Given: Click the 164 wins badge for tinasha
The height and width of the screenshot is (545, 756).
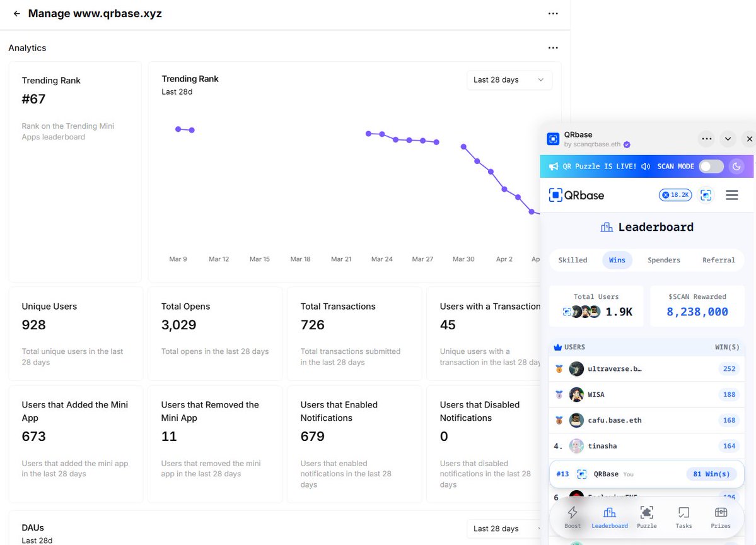Looking at the screenshot, I should (x=729, y=446).
